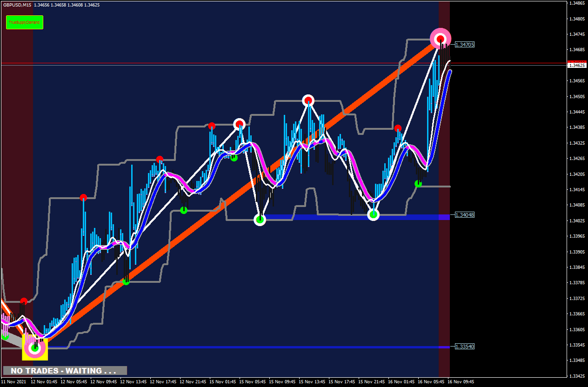Click 1.34325 on the price axis
The image size is (588, 387).
point(577,143)
